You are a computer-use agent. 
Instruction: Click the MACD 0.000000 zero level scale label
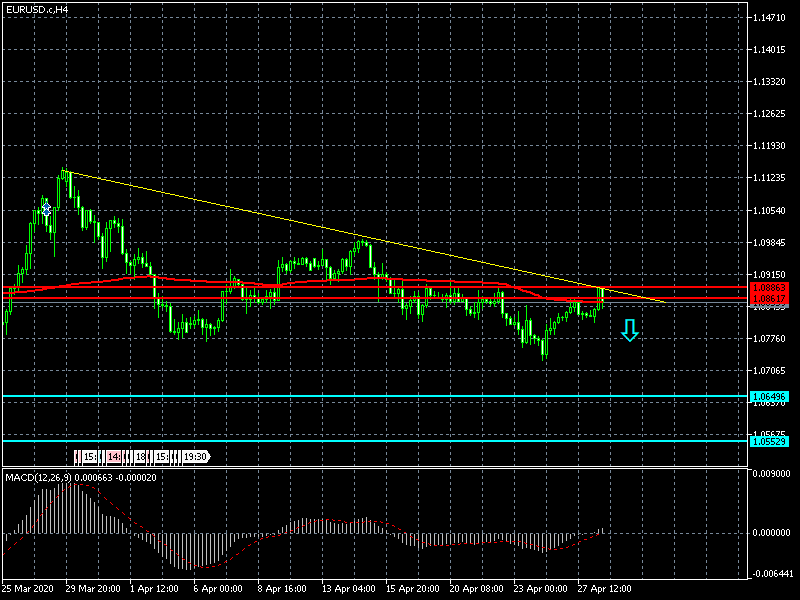[x=772, y=533]
